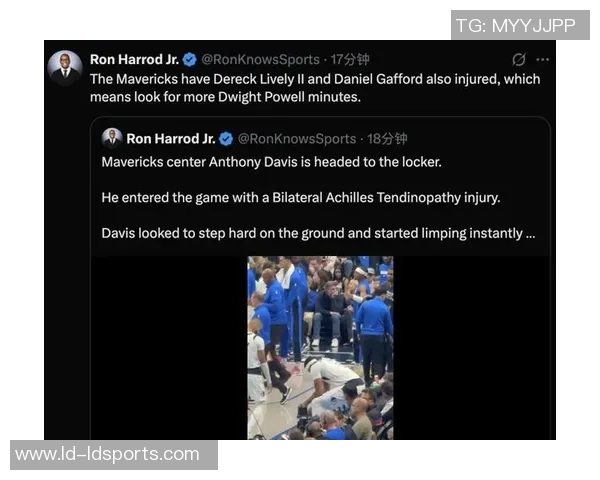
Task: Visit the top @RonKnowsSports handle
Action: pos(260,59)
